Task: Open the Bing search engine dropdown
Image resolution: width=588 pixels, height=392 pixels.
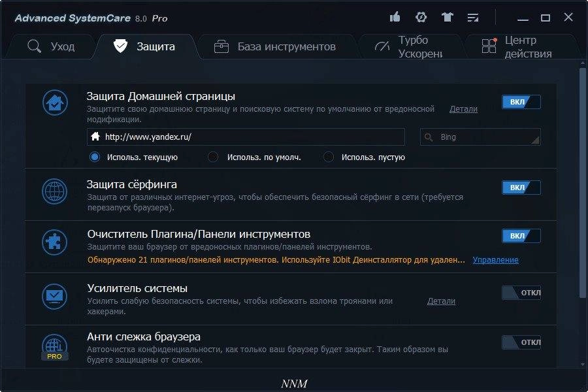Action: (x=480, y=137)
